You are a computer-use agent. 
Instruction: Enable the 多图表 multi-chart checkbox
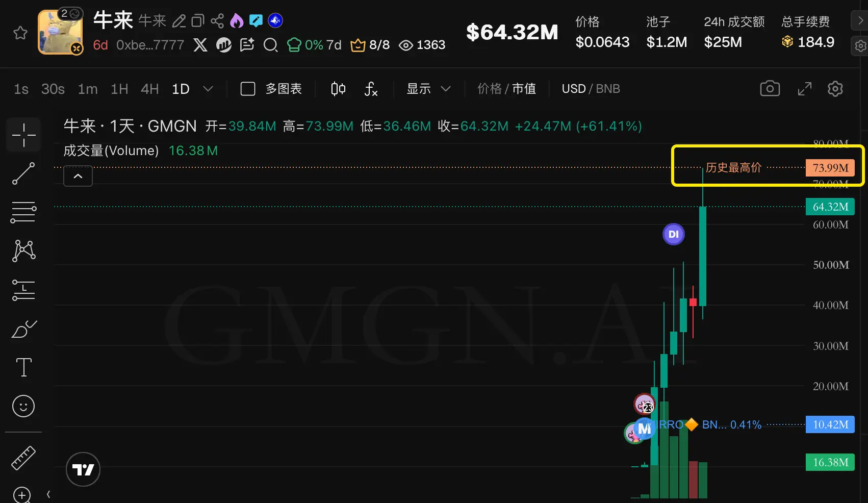click(x=248, y=89)
